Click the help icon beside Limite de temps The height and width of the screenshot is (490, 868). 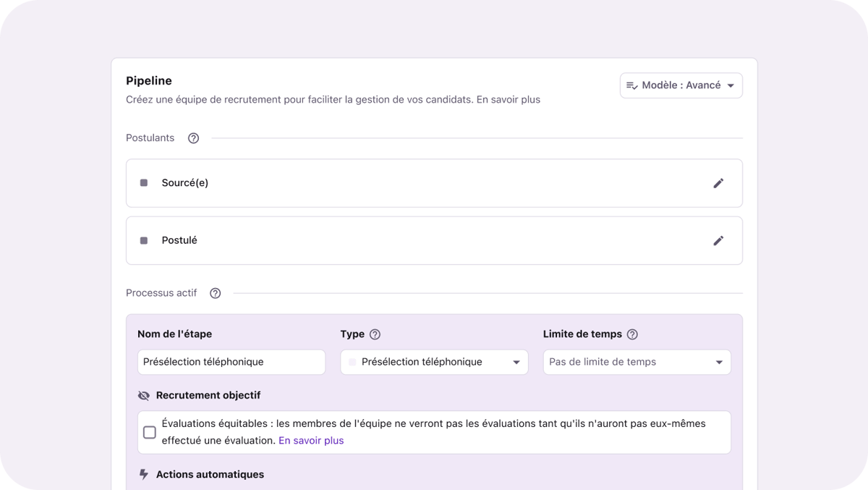click(x=632, y=334)
